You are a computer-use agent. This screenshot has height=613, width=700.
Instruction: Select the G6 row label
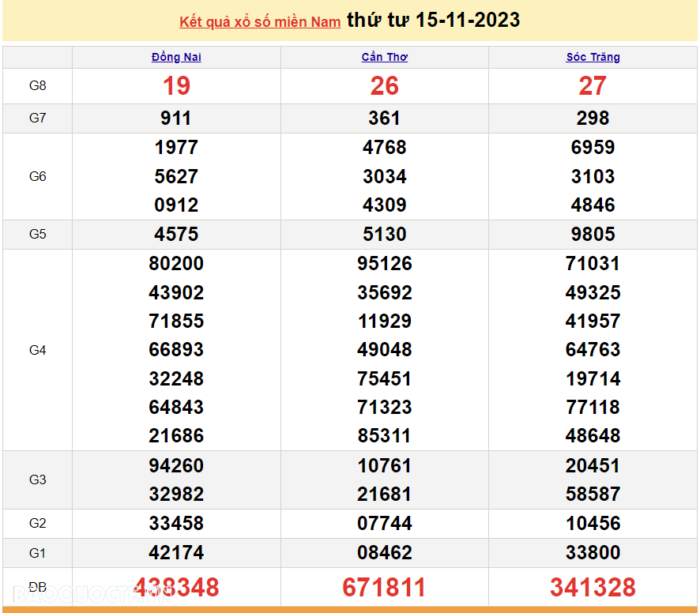tap(37, 176)
